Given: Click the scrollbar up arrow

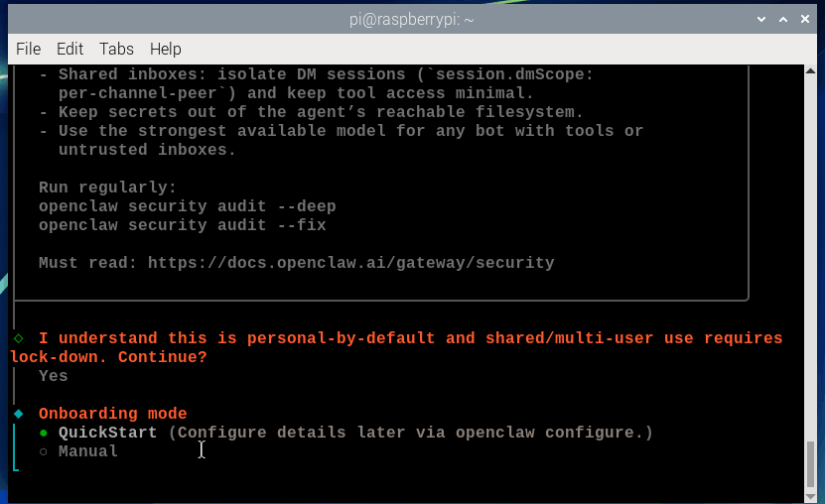Looking at the screenshot, I should [x=811, y=71].
